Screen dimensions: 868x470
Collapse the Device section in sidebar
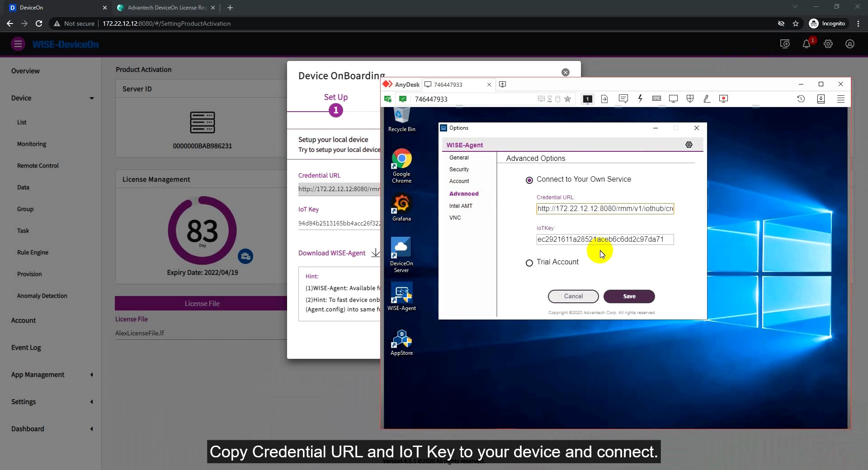(x=92, y=98)
